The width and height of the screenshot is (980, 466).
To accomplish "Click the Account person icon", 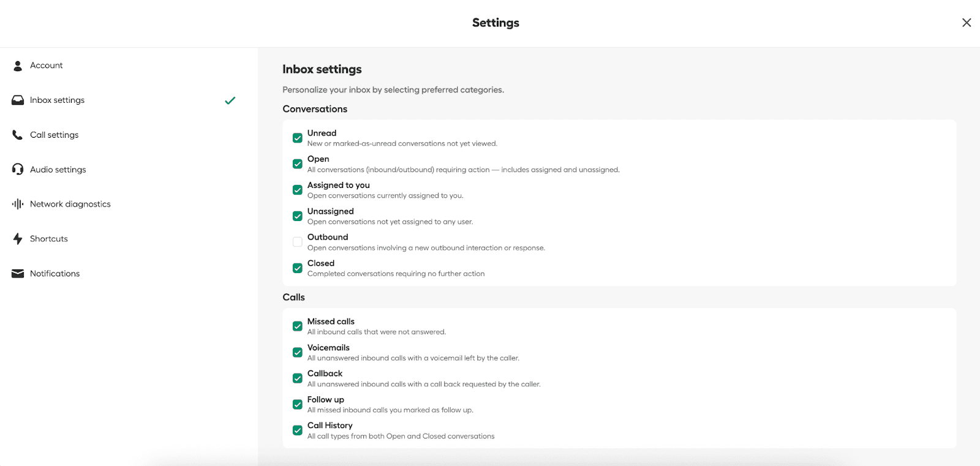I will click(x=18, y=66).
